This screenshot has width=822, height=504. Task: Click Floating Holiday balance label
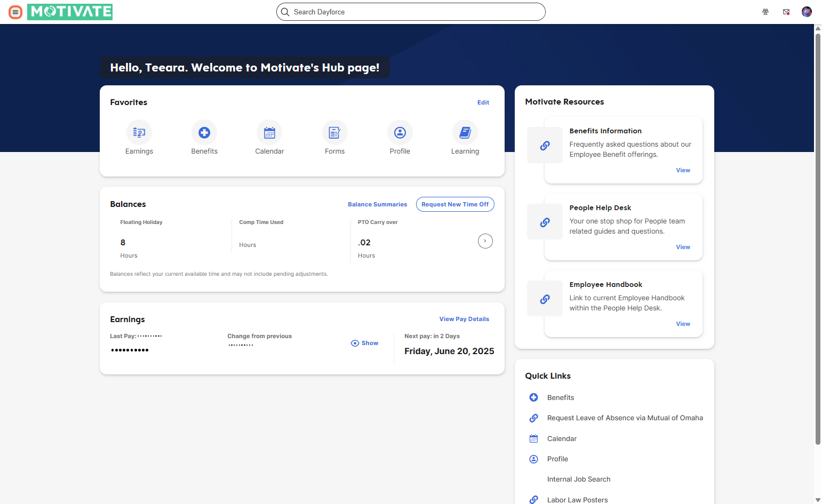point(141,222)
